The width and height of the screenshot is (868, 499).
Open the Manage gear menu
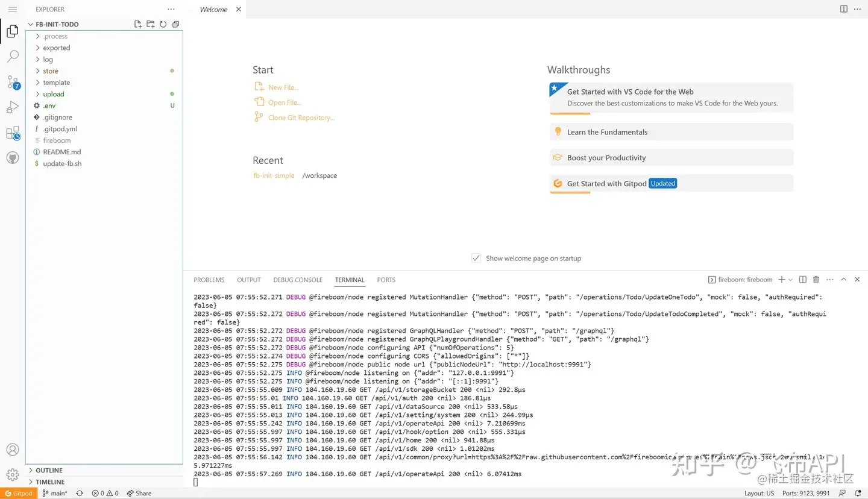(x=13, y=475)
